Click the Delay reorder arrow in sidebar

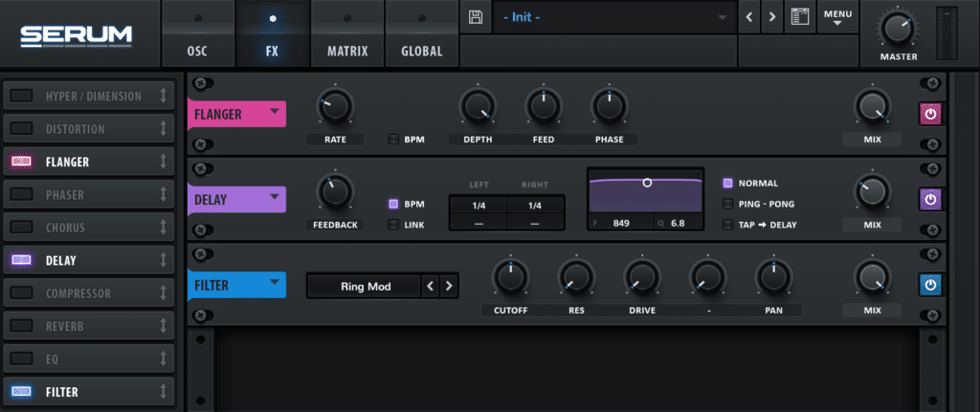pyautogui.click(x=163, y=260)
